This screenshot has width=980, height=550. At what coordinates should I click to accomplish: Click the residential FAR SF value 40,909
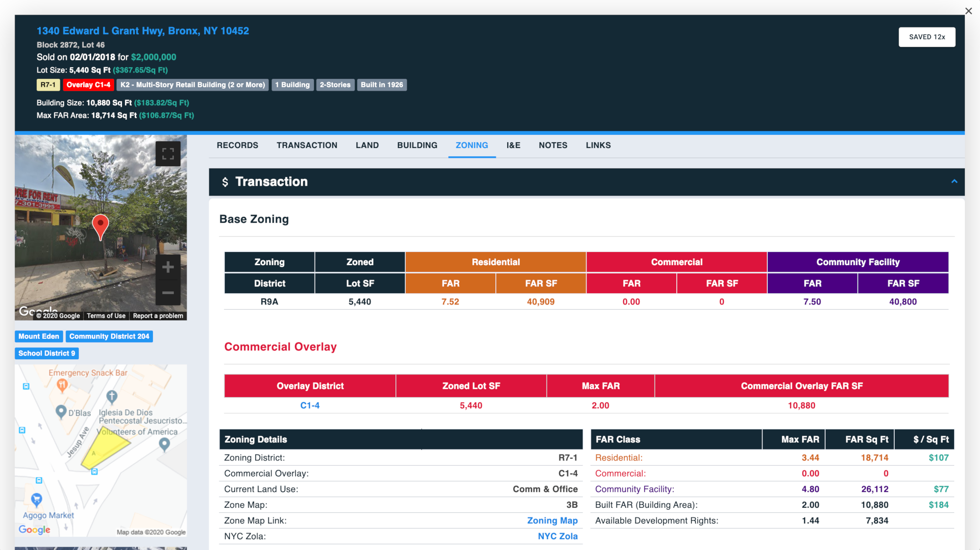pos(540,302)
